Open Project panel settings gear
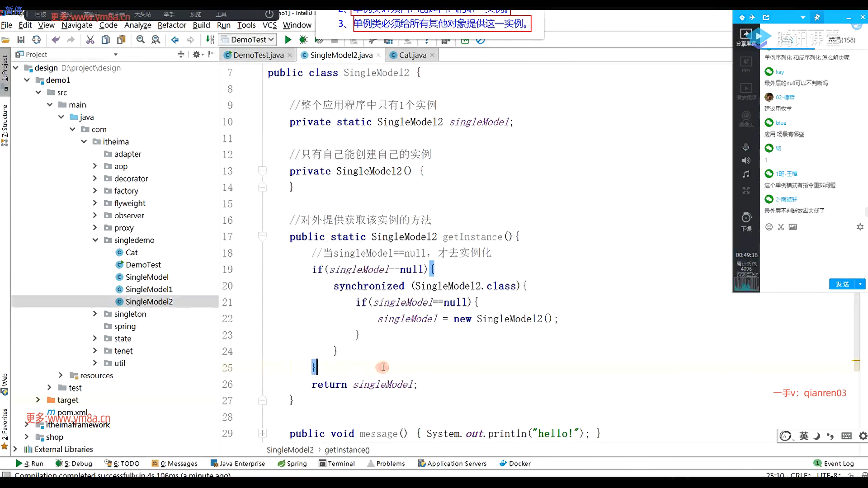868x488 pixels. (x=196, y=54)
